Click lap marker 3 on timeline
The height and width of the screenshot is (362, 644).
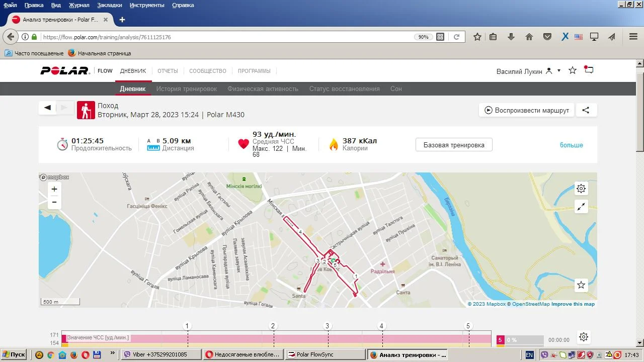[327, 326]
